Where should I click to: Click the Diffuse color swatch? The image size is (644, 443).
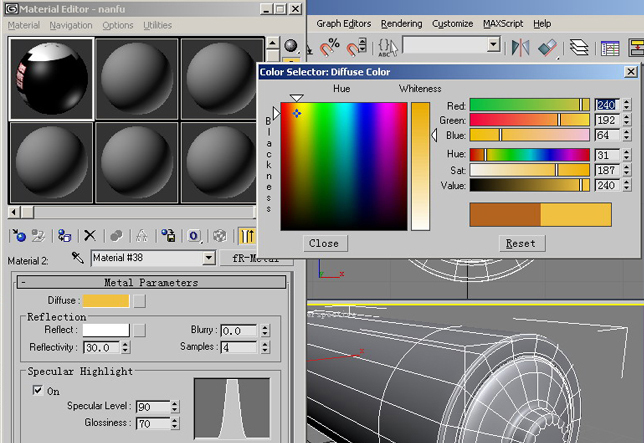(x=105, y=300)
